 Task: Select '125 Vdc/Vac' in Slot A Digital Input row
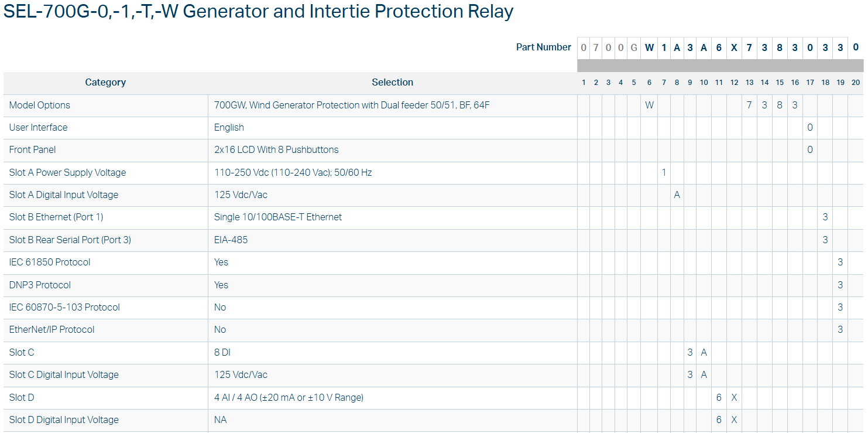241,195
